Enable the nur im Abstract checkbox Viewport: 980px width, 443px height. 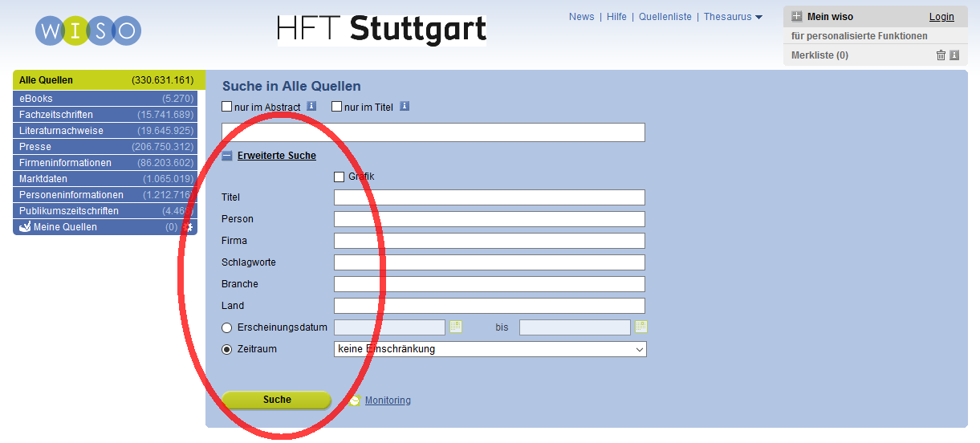(227, 107)
